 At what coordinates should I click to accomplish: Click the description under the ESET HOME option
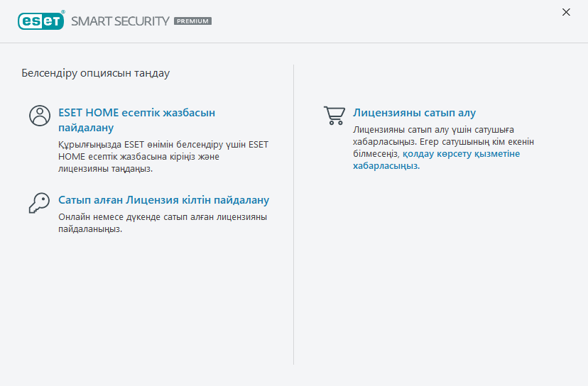click(x=163, y=157)
